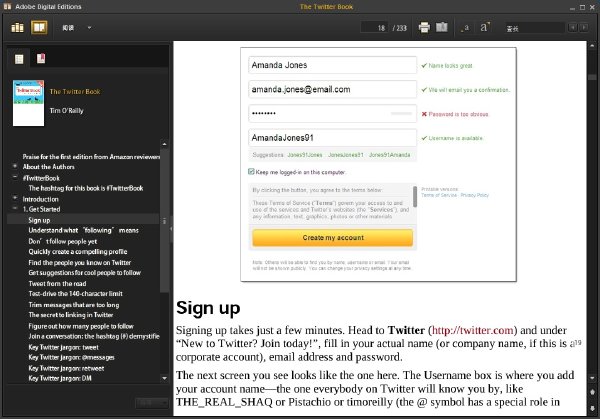
Task: Go to previous search result arrow
Action: [x=573, y=28]
